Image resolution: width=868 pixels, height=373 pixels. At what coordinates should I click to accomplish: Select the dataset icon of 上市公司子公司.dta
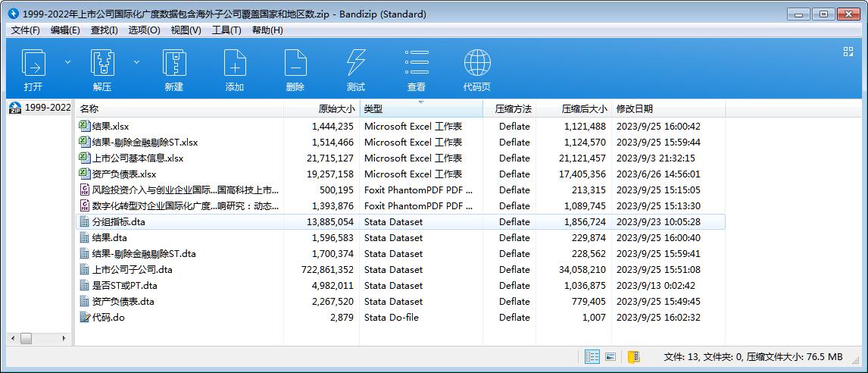pyautogui.click(x=85, y=269)
